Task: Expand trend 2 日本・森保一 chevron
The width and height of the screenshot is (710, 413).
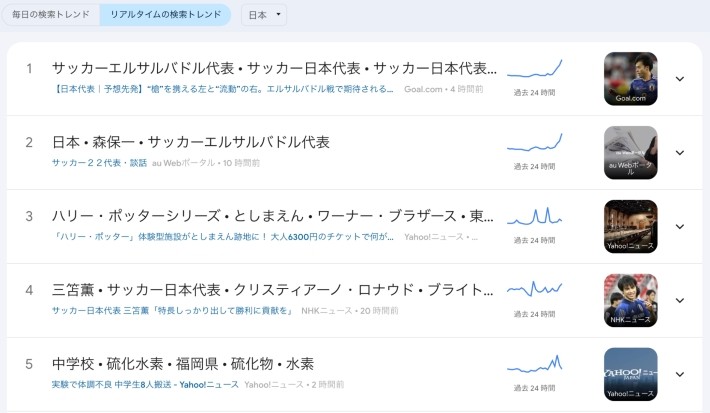Action: (680, 153)
